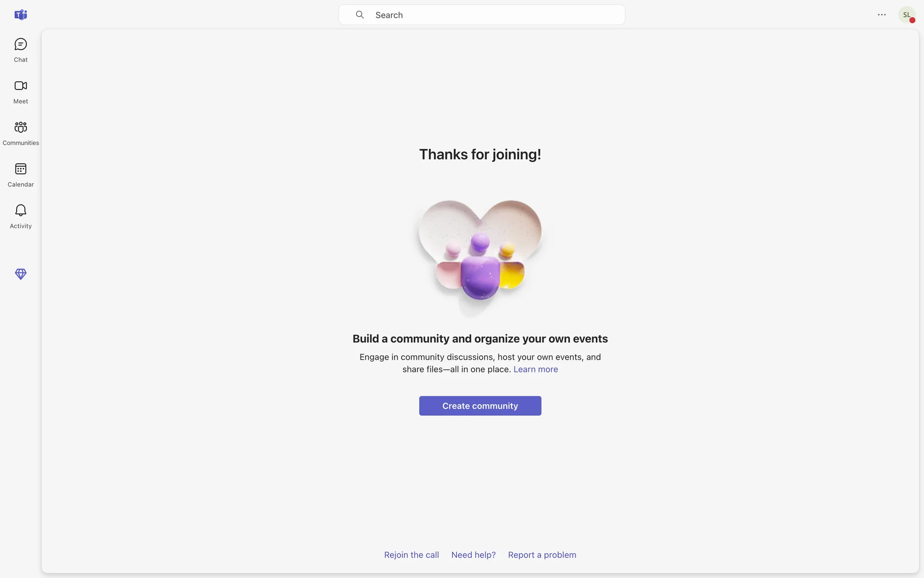Select the Communities label in the sidebar
The width and height of the screenshot is (924, 578).
(x=21, y=143)
